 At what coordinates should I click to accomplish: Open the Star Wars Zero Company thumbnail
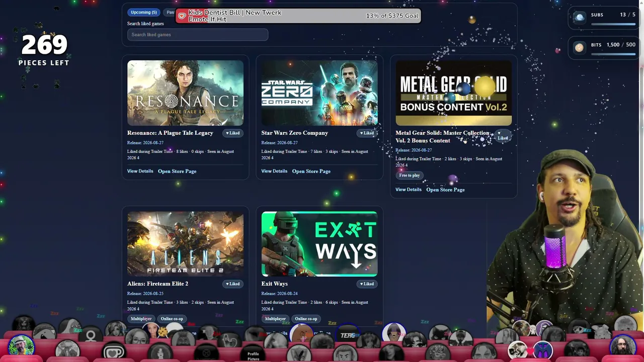coord(319,93)
